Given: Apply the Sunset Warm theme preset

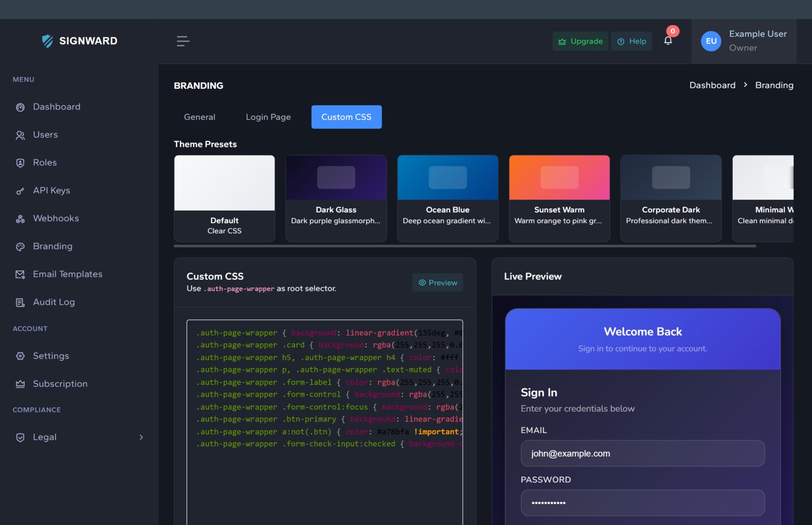Looking at the screenshot, I should click(x=559, y=198).
